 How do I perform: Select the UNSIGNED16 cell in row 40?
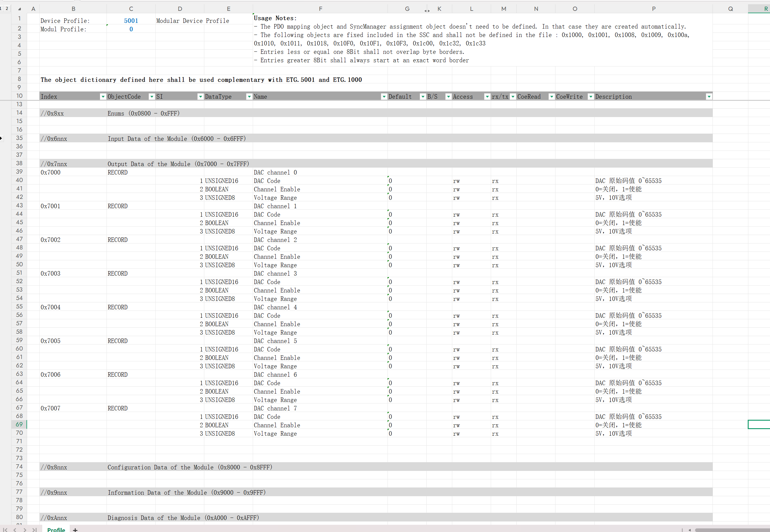click(228, 181)
